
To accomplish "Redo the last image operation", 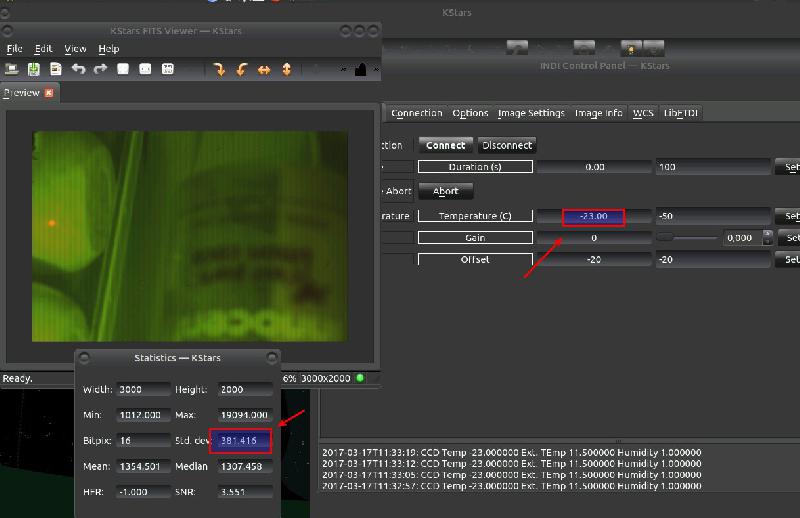I will click(100, 69).
